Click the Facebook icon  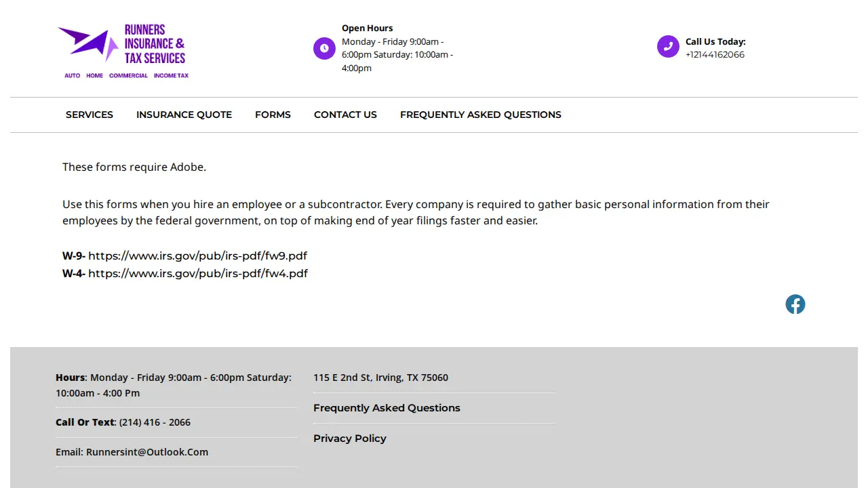click(x=795, y=304)
